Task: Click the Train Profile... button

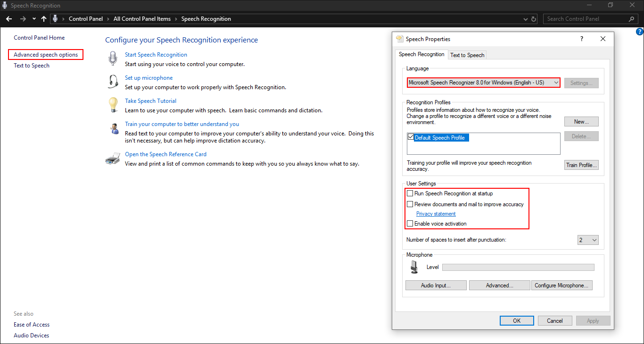Action: [x=581, y=165]
